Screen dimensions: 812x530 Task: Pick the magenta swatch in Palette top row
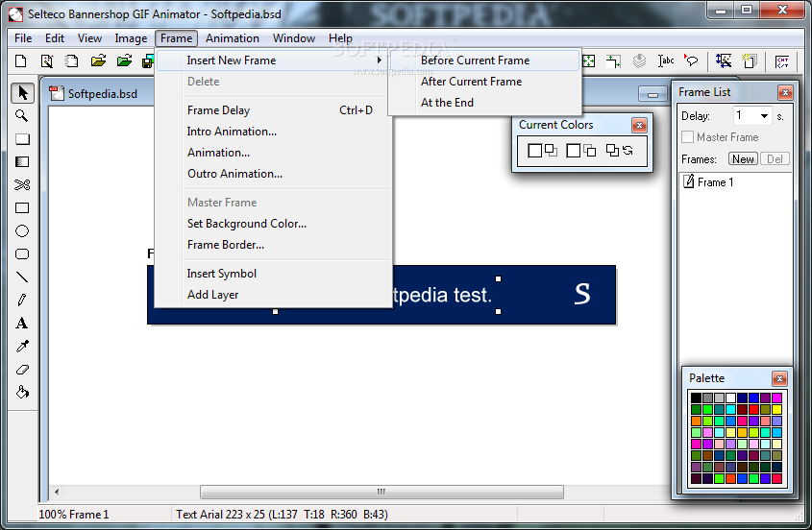tap(776, 398)
